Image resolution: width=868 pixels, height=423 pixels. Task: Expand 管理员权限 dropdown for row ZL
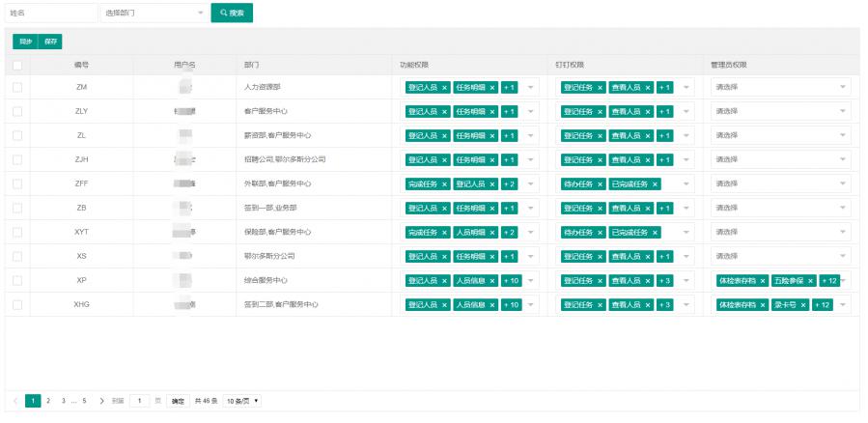(x=781, y=135)
